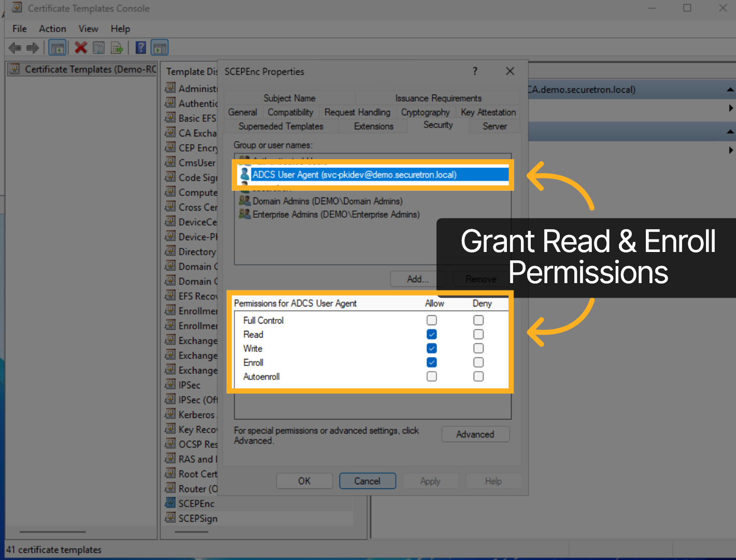The image size is (736, 560).
Task: Uncheck the Allow Write permission
Action: coord(432,348)
